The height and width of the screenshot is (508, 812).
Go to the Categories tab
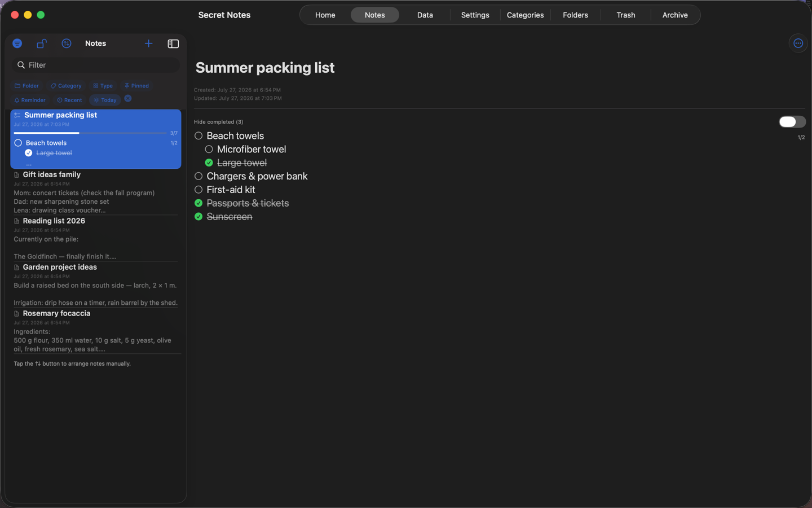coord(525,15)
